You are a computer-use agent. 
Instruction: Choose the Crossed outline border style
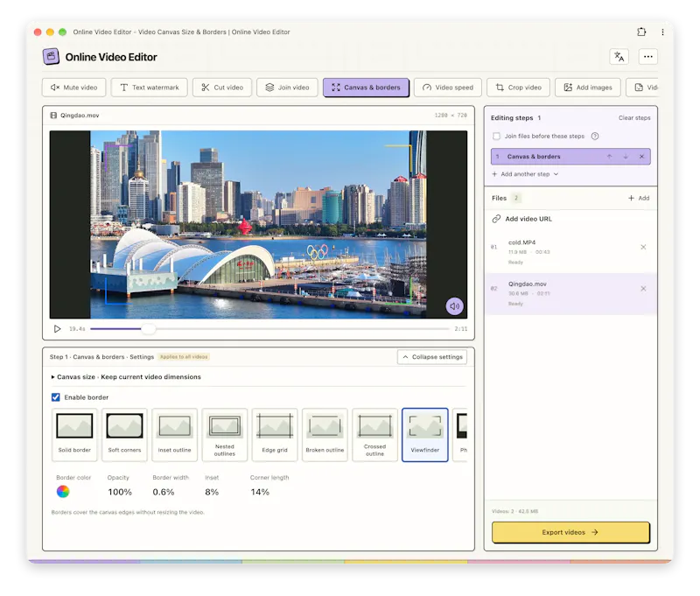[x=374, y=435]
